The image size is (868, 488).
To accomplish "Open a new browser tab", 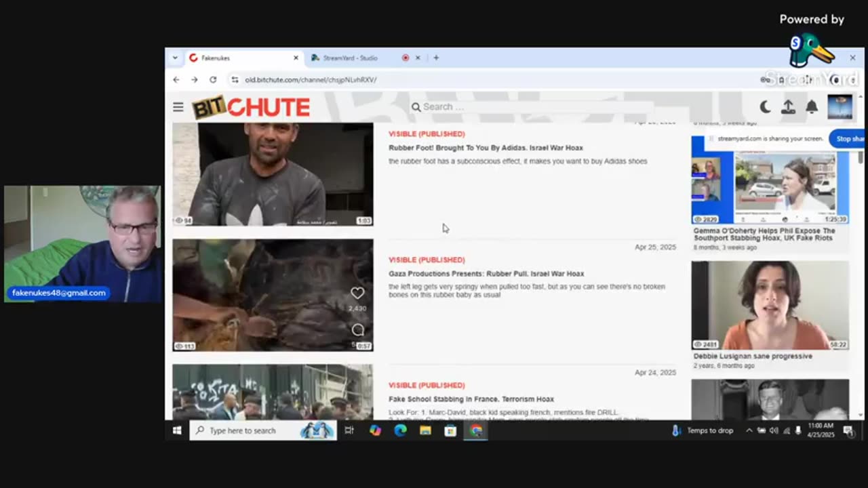I will (x=436, y=58).
